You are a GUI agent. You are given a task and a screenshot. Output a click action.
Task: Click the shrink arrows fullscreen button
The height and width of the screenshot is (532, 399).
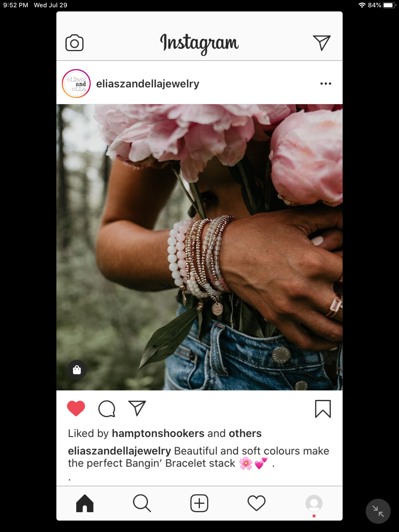click(378, 511)
